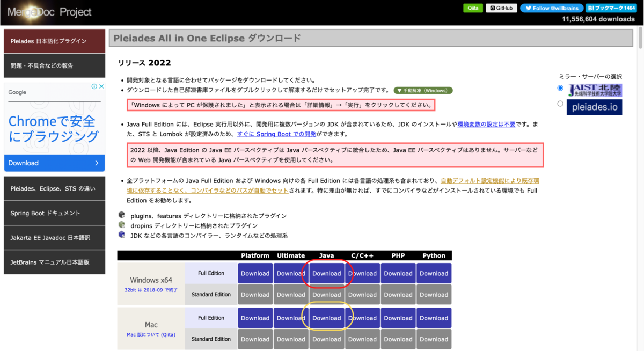Image resolution: width=644 pixels, height=351 pixels.
Task: Download Windows Standard Edition Ultimate
Action: pyautogui.click(x=291, y=295)
